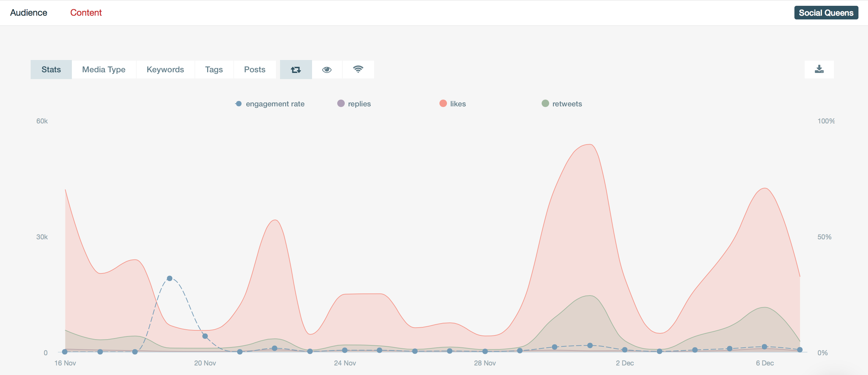The image size is (868, 375).
Task: Select the retweet engagement icon button
Action: pos(296,70)
